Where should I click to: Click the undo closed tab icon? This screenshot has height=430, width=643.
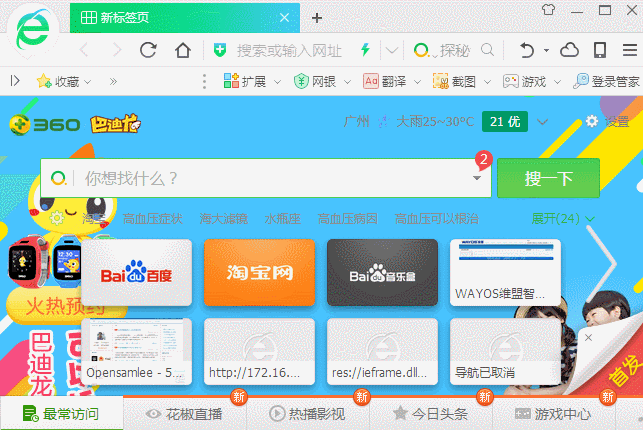(x=527, y=50)
